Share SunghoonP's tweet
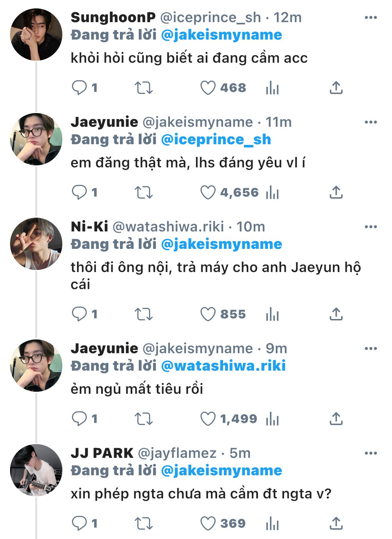The width and height of the screenshot is (392, 539). (x=336, y=88)
